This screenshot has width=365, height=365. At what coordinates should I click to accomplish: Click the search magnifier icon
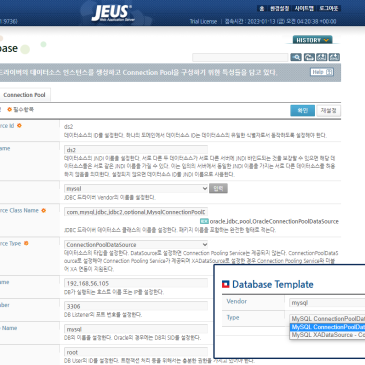pos(296,57)
